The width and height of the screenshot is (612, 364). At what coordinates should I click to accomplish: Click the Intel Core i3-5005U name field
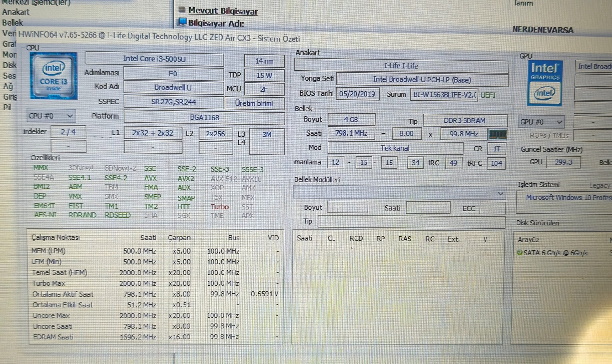[x=154, y=59]
